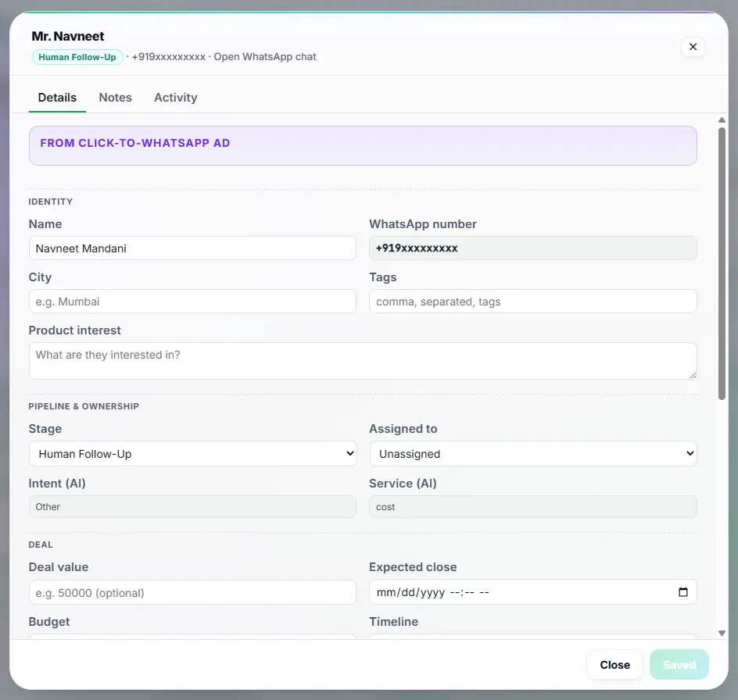Click the Intent (AI) field showing Other

192,507
